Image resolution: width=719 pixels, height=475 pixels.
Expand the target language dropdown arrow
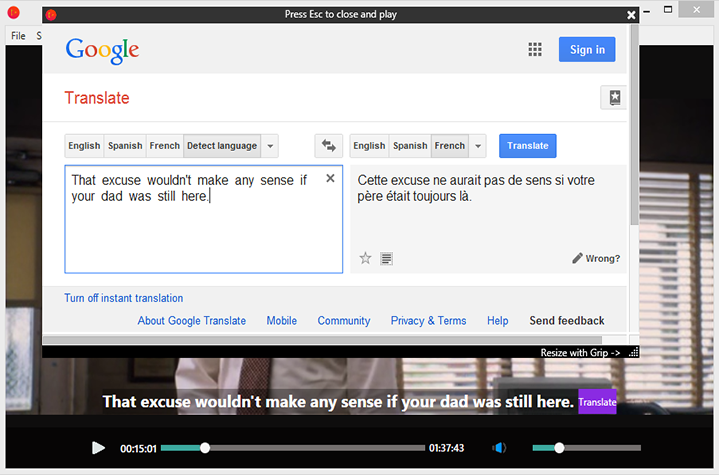478,146
